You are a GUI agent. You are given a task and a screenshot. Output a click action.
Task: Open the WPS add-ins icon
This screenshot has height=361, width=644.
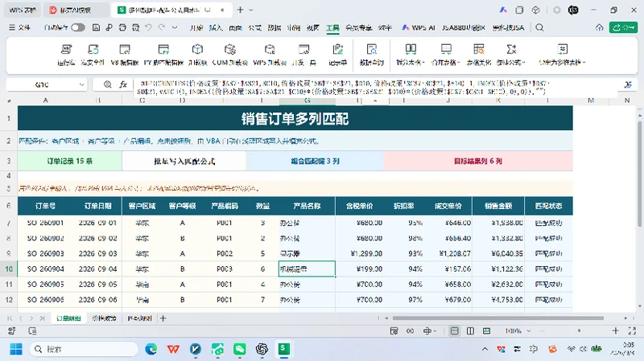pyautogui.click(x=270, y=50)
